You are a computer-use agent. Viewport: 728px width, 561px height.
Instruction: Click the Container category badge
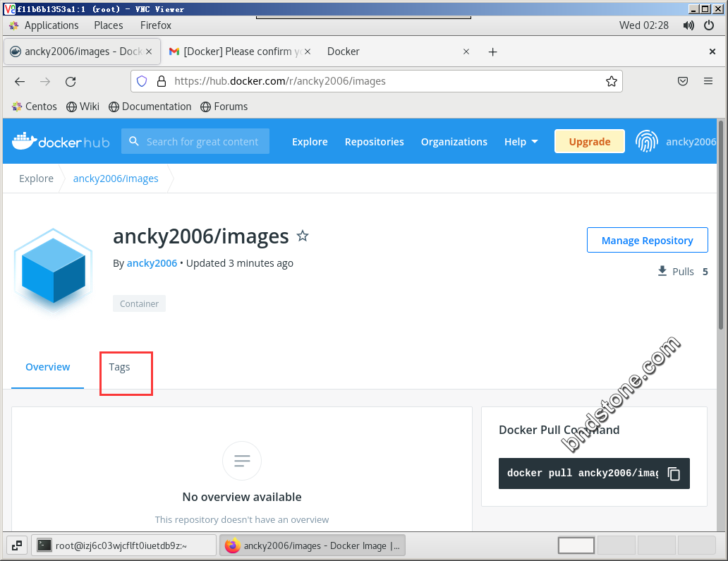(x=139, y=303)
